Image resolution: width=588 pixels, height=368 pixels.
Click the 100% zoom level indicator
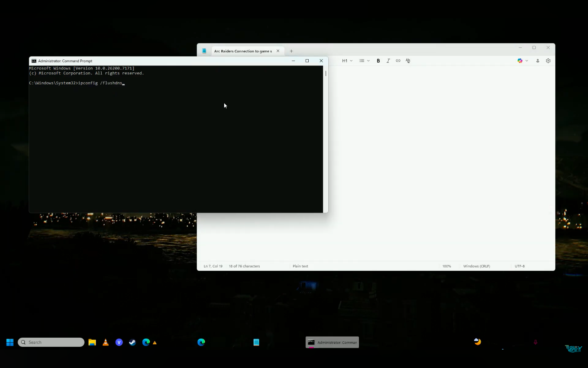click(447, 266)
